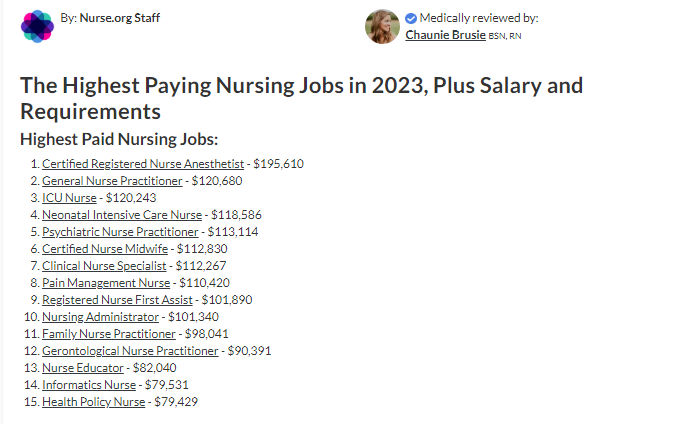Open the Chaunie Brusie reviewer link
The image size is (675, 424).
[446, 35]
